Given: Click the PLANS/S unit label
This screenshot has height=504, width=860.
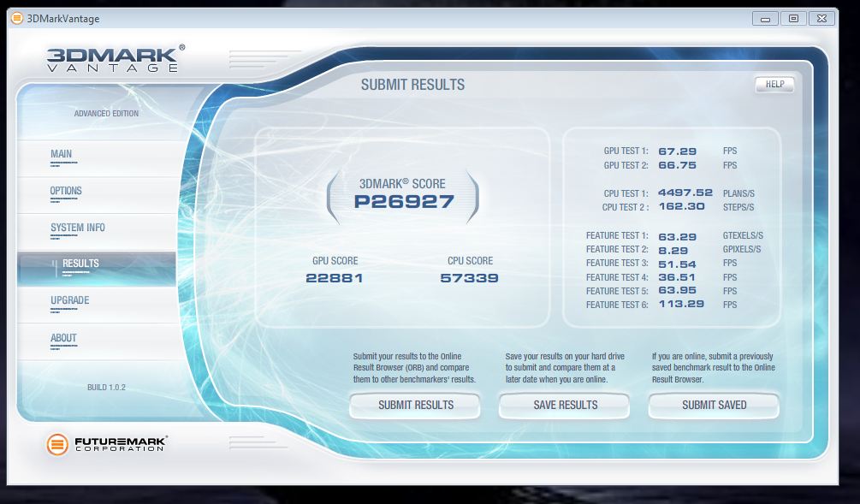Looking at the screenshot, I should (x=738, y=193).
